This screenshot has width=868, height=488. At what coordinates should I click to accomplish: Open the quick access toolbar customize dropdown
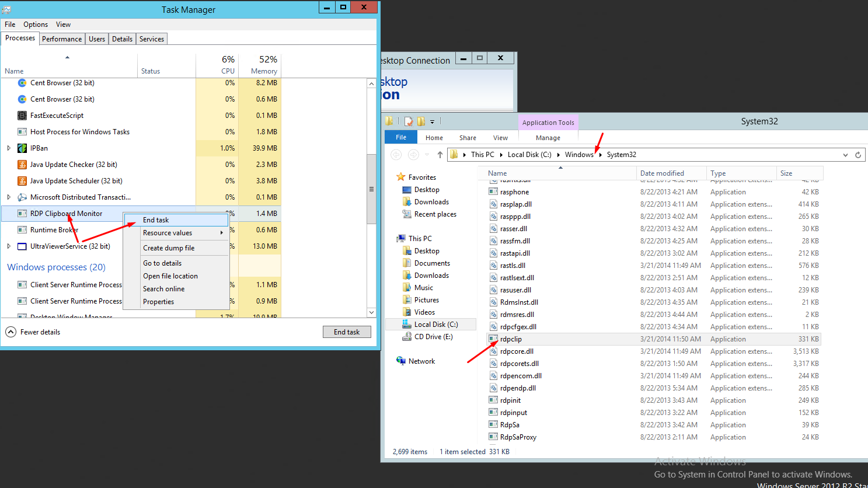tap(433, 121)
